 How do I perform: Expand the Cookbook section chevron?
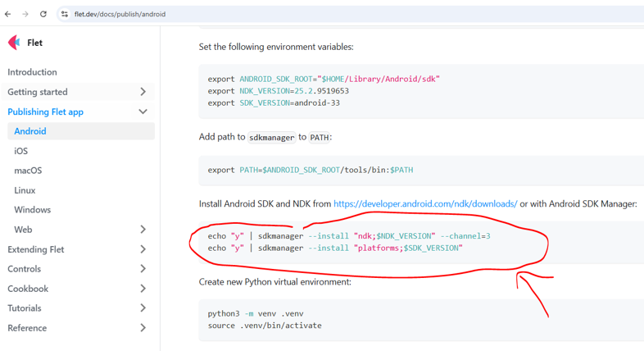click(143, 289)
